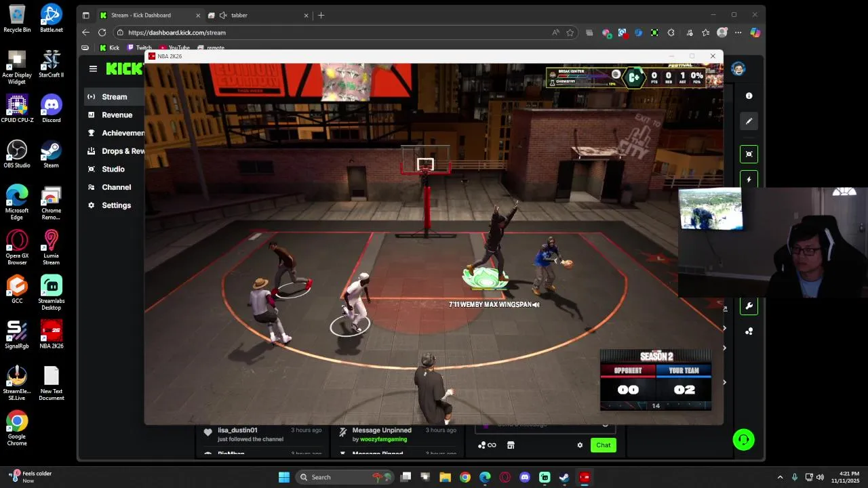
Task: Unmute the tabber browser tab
Action: click(x=223, y=15)
